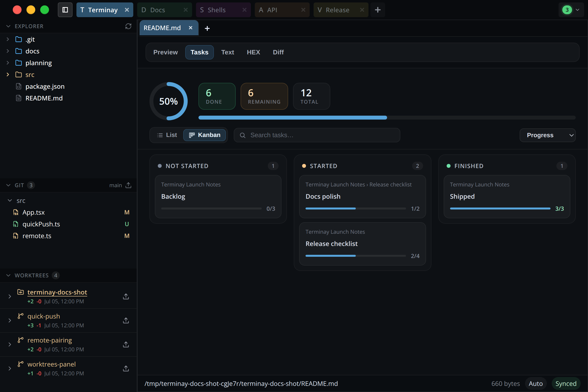Image resolution: width=588 pixels, height=392 pixels.
Task: Push the main branch upload icon
Action: click(128, 185)
